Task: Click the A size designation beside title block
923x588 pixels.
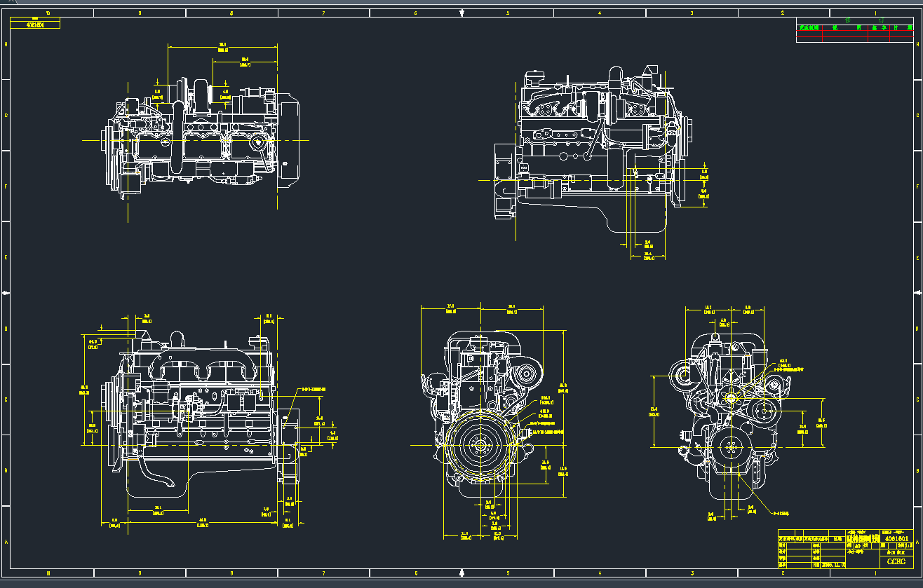Action: pos(917,541)
